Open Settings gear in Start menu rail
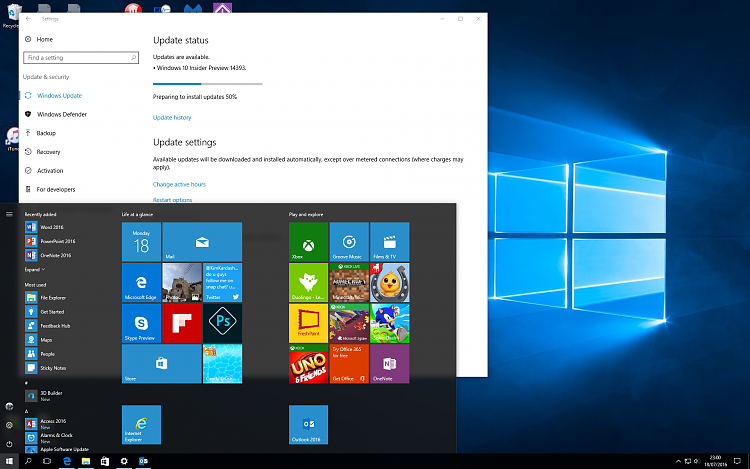 click(9, 425)
